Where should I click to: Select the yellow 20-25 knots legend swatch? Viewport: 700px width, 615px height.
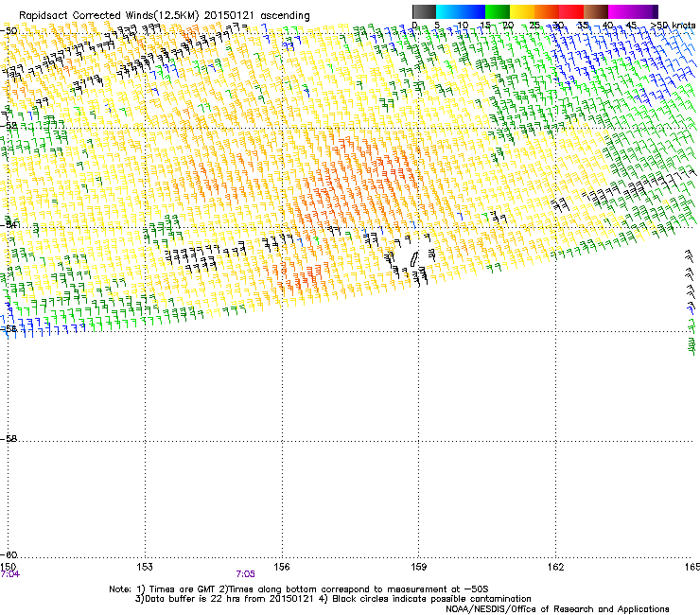[x=522, y=11]
